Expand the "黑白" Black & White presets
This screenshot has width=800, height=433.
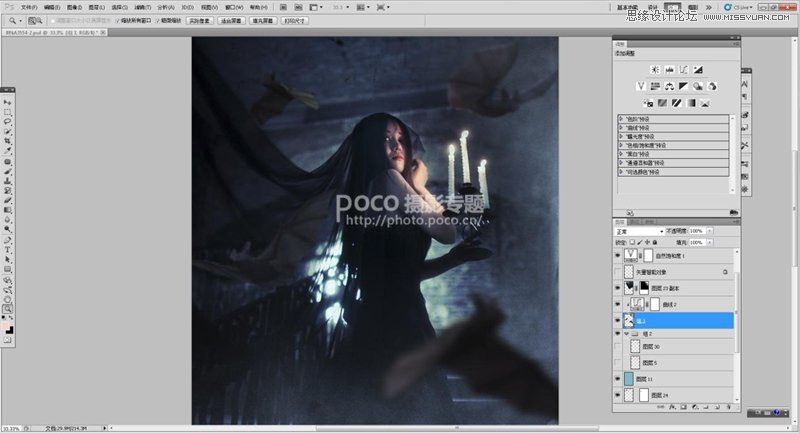[x=621, y=154]
